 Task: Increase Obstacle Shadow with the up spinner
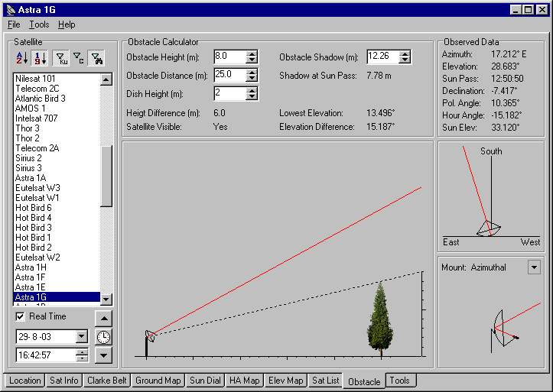(405, 53)
